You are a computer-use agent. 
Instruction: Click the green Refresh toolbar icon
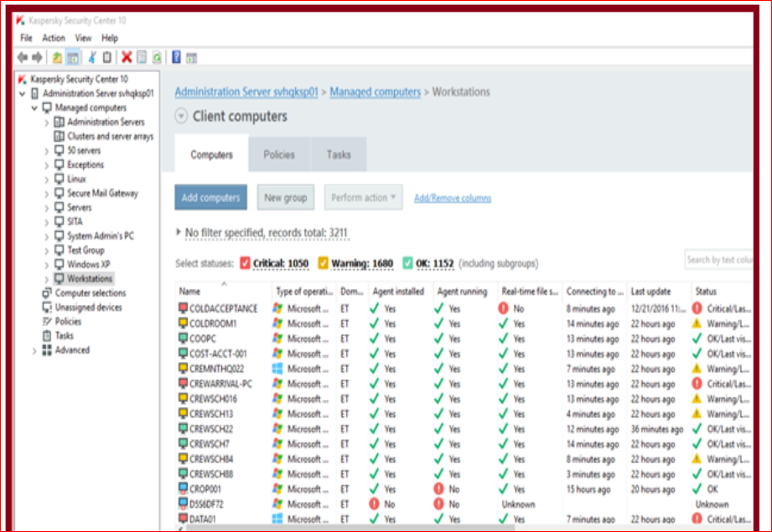tap(157, 58)
